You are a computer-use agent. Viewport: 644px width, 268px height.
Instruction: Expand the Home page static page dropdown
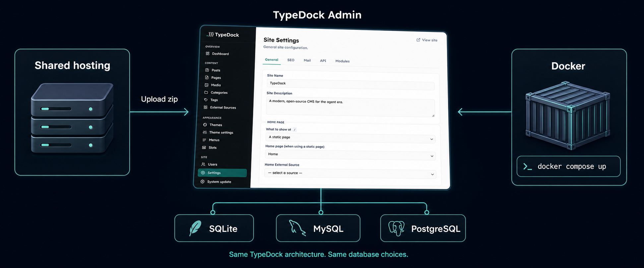pyautogui.click(x=350, y=155)
